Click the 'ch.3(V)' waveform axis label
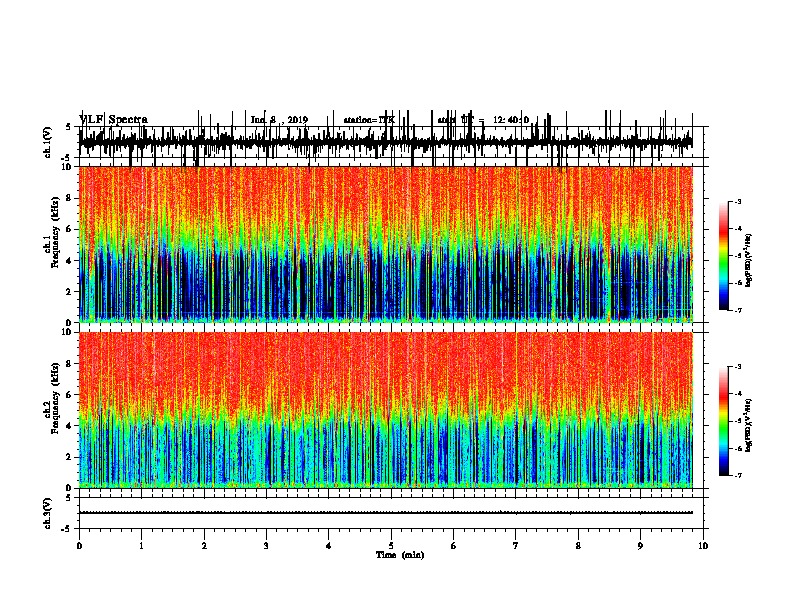Image resolution: width=792 pixels, height=612 pixels. point(47,513)
